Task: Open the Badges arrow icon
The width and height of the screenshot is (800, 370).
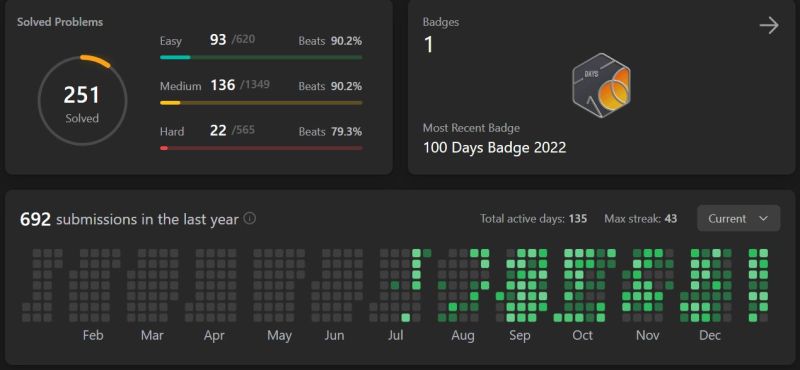Action: point(769,26)
